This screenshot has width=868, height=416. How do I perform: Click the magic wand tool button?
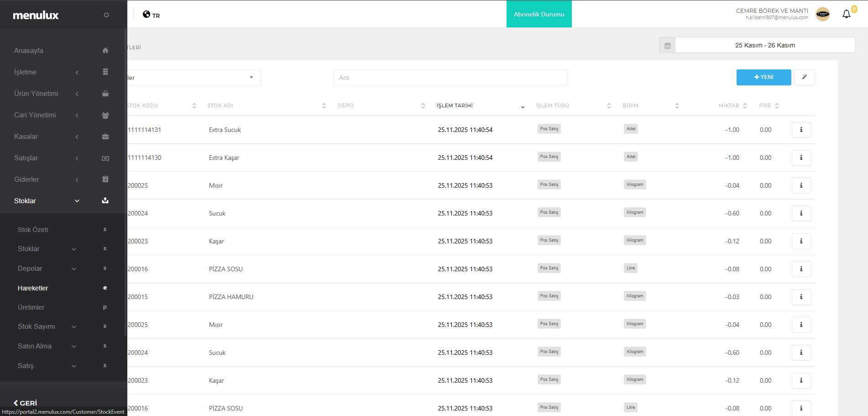[x=804, y=77]
